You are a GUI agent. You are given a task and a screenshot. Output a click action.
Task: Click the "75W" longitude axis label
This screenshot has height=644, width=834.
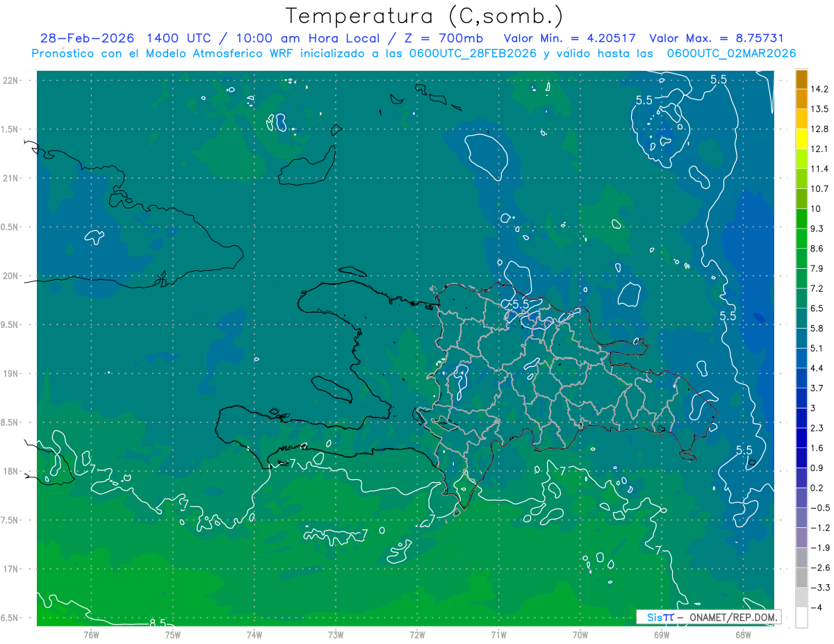[173, 634]
